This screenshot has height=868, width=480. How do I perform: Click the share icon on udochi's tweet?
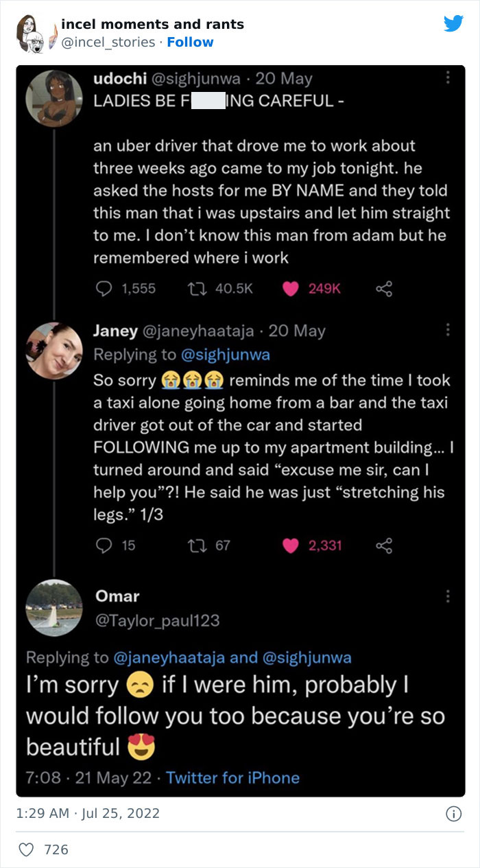pos(383,289)
